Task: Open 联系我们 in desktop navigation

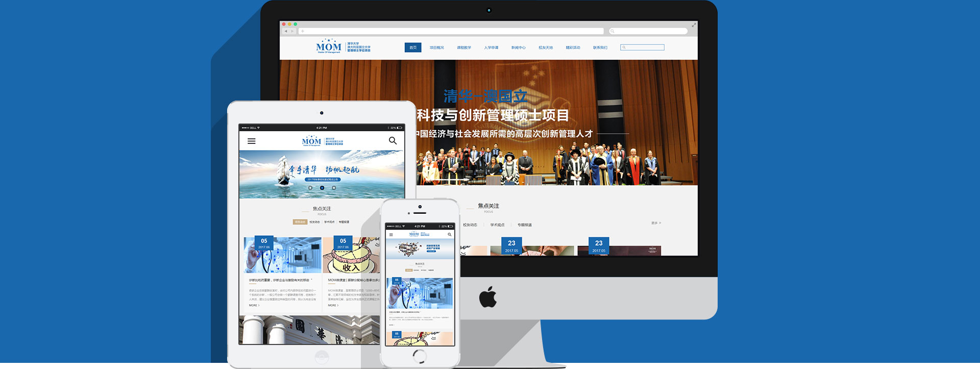Action: pyautogui.click(x=600, y=47)
